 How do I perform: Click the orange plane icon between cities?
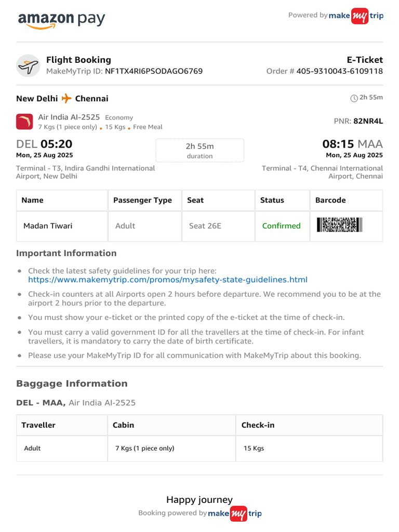[x=66, y=98]
